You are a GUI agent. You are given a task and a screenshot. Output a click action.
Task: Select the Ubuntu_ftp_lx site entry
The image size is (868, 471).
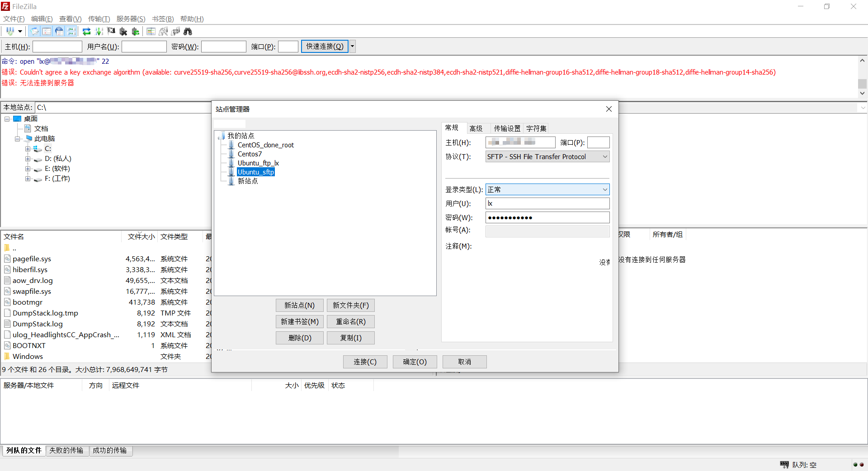pyautogui.click(x=258, y=163)
